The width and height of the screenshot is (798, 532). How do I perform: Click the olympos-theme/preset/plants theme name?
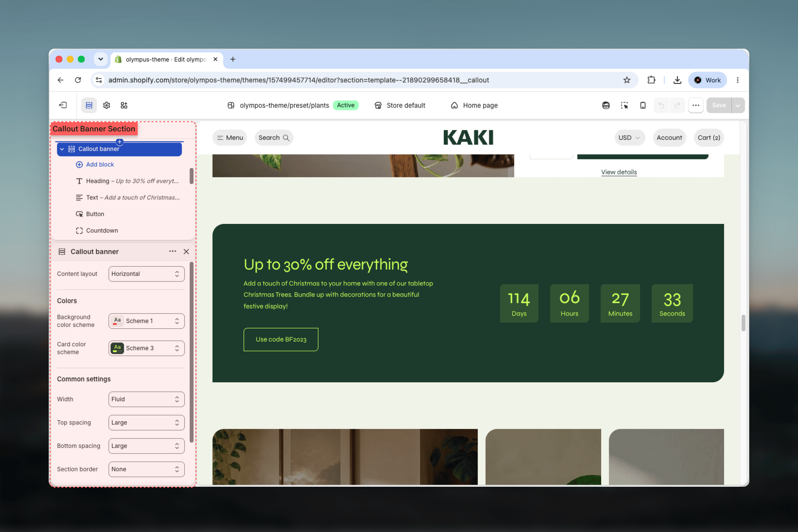pos(284,105)
